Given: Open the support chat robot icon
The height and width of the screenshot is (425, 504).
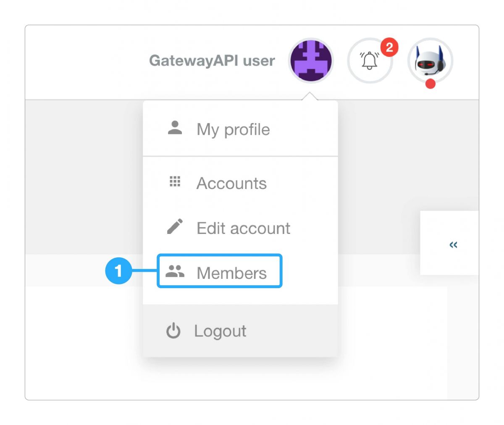Looking at the screenshot, I should click(429, 60).
